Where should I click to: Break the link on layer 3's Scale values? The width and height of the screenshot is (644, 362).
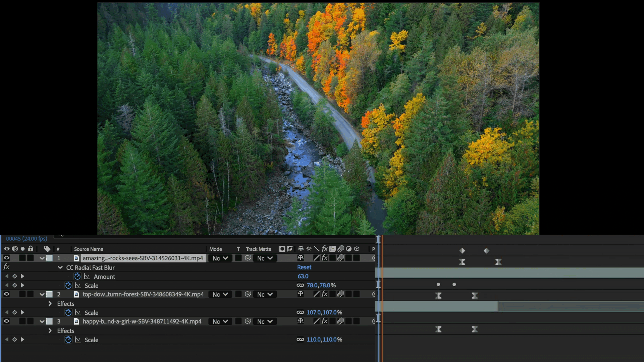[x=301, y=340]
